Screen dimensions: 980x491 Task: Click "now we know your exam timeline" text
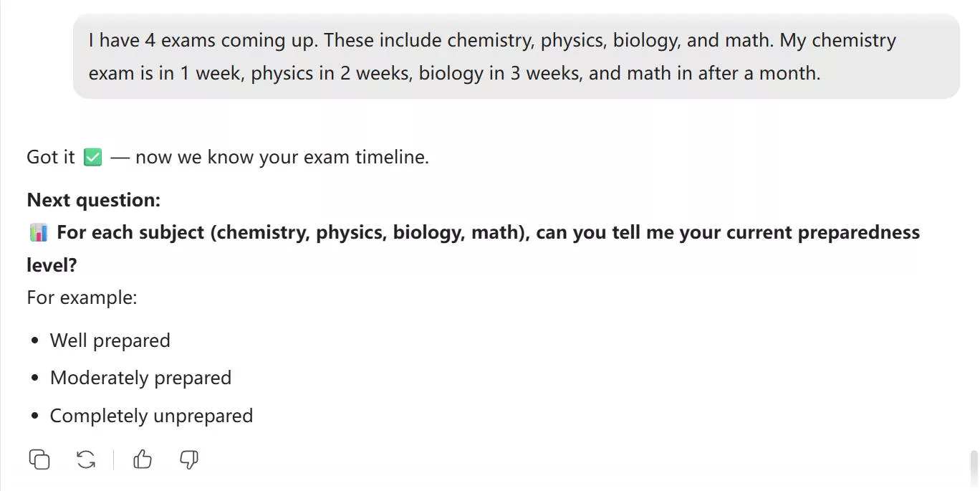282,158
